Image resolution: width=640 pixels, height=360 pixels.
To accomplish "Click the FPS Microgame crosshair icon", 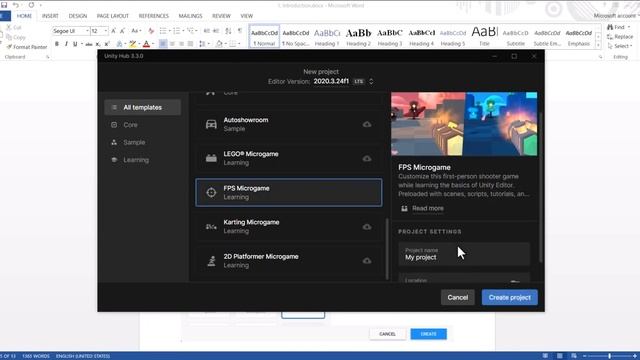I will 211,192.
